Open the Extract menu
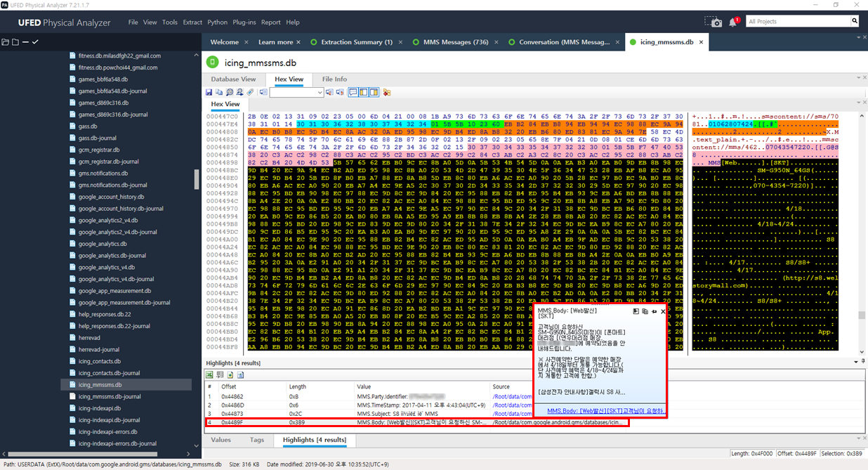This screenshot has width=868, height=470. [192, 22]
